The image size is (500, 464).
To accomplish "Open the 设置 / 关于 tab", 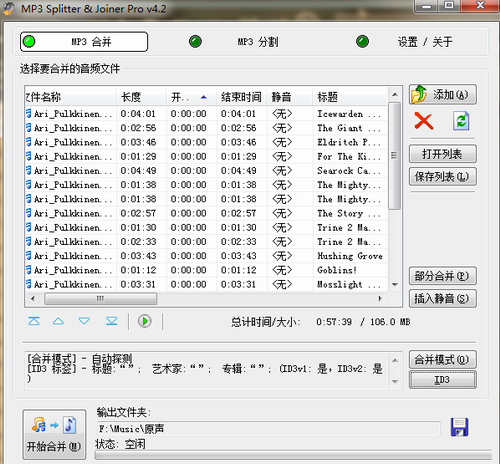I will click(x=404, y=42).
